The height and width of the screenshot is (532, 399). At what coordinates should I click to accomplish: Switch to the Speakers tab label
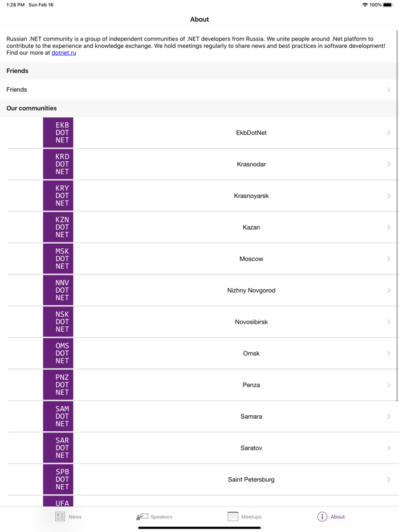(x=161, y=517)
